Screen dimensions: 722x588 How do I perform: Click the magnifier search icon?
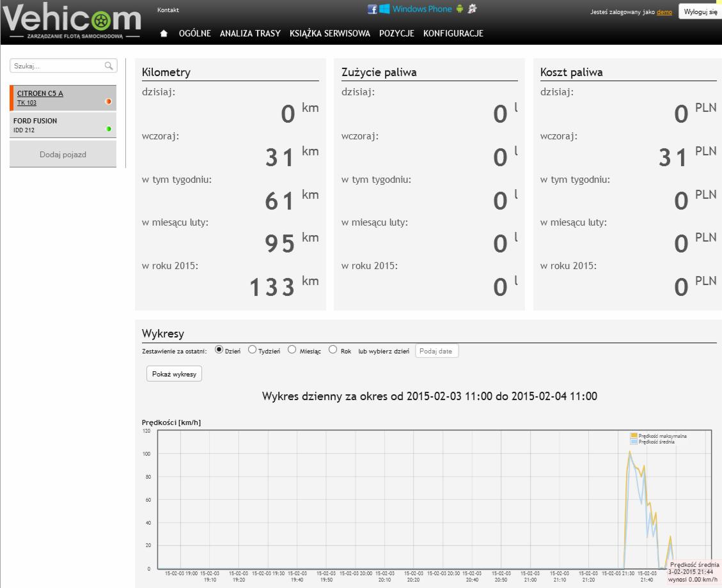[x=109, y=66]
